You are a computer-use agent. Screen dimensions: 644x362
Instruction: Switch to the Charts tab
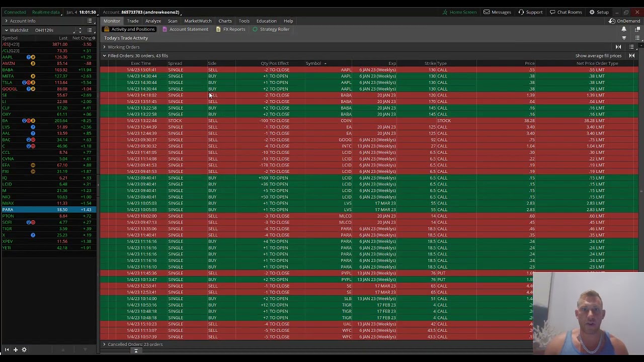225,21
